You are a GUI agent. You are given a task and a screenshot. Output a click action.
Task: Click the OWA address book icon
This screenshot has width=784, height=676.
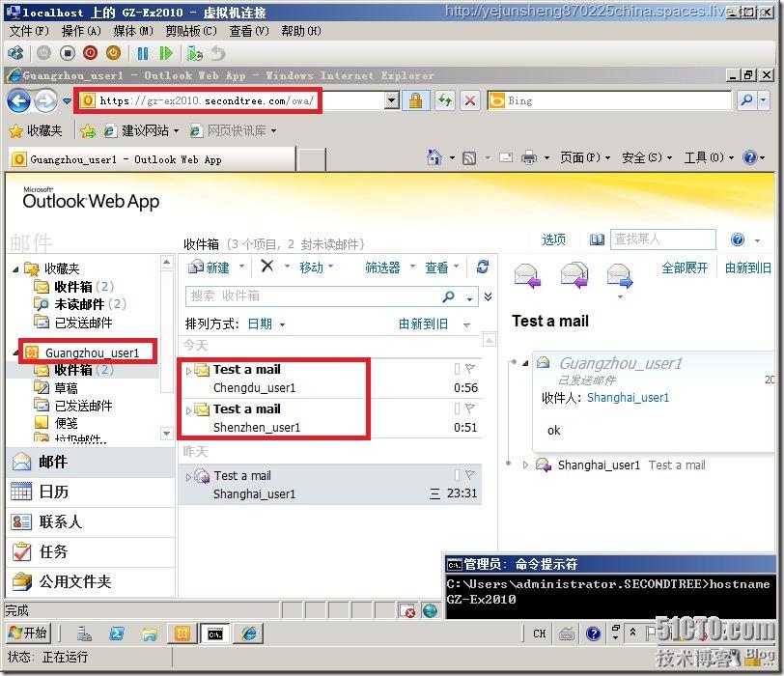pyautogui.click(x=597, y=240)
